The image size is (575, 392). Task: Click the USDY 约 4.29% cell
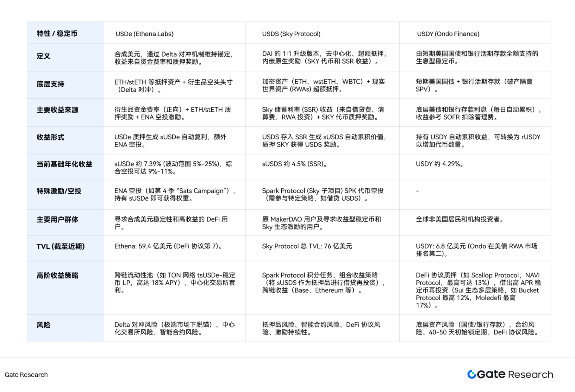click(439, 164)
